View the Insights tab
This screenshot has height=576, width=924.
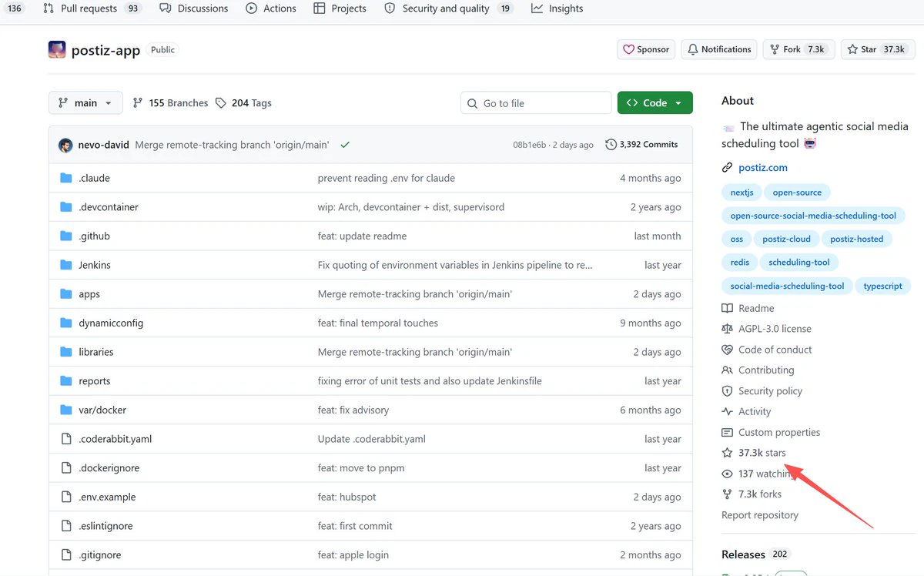pos(557,8)
